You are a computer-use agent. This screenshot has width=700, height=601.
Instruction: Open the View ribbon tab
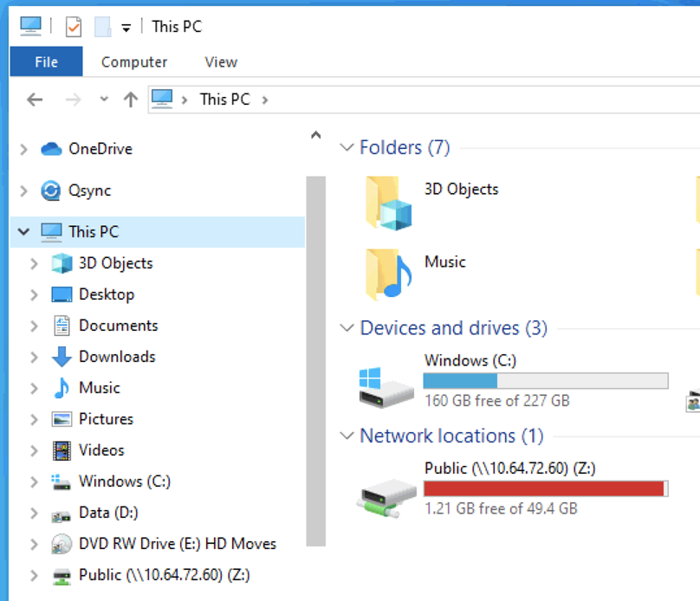click(221, 61)
